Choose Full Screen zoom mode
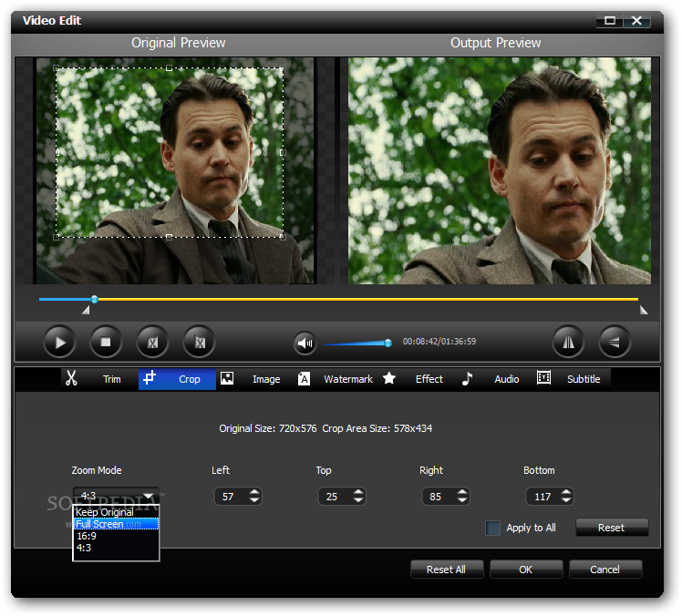Viewport: 682px width, 616px height. 116,524
